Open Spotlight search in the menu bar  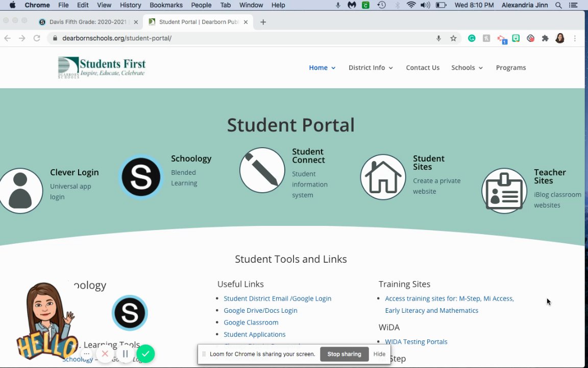pyautogui.click(x=558, y=5)
